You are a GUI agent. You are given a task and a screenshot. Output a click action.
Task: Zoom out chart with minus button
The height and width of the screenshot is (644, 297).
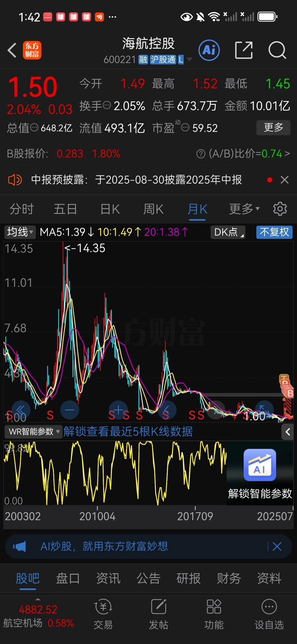click(70, 410)
